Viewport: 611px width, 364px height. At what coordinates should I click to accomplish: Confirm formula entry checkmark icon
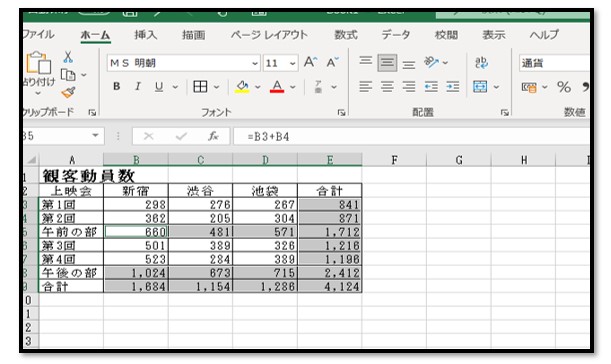point(181,136)
